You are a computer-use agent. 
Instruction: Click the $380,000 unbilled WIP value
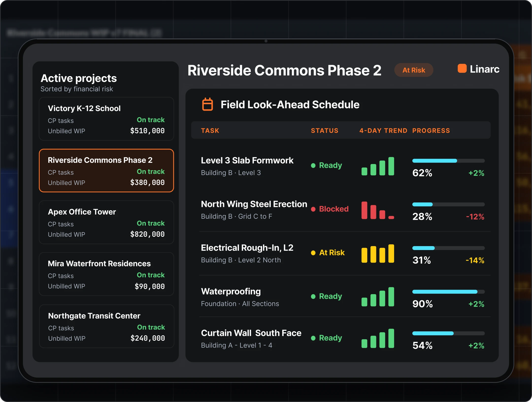coord(148,183)
